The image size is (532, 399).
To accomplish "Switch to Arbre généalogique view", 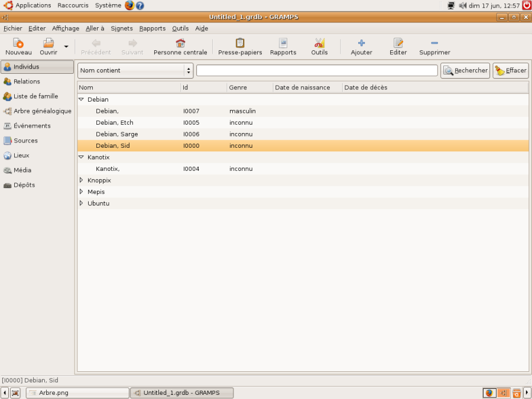I will click(x=37, y=111).
